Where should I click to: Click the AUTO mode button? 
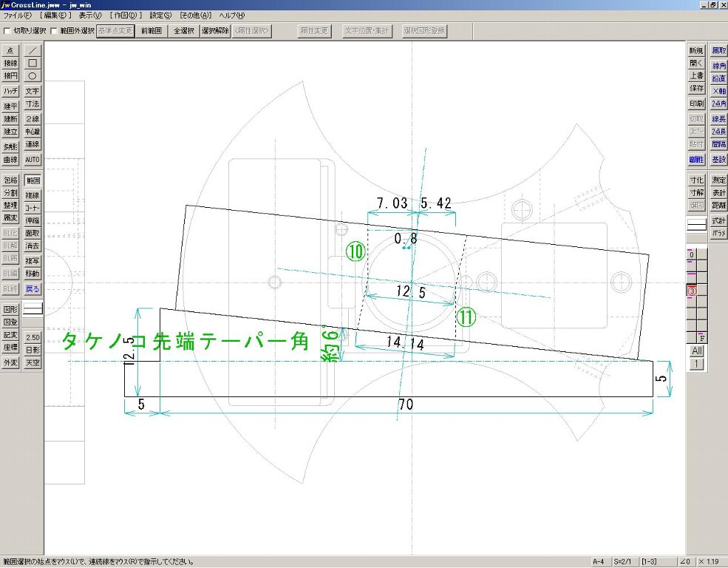tap(33, 159)
